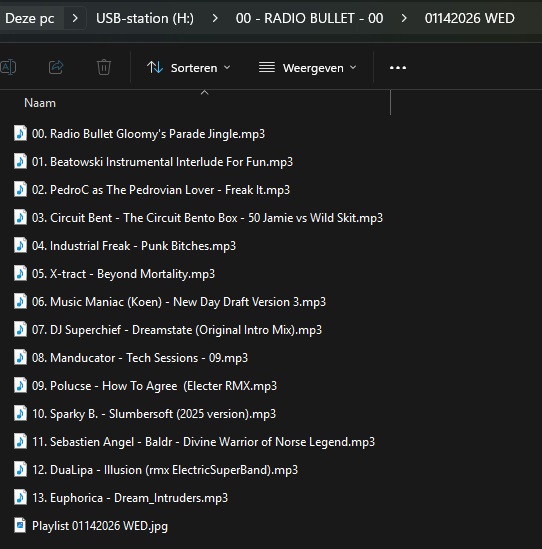Click mp3 icon of Sparky B. Slumbersoft

[20, 413]
